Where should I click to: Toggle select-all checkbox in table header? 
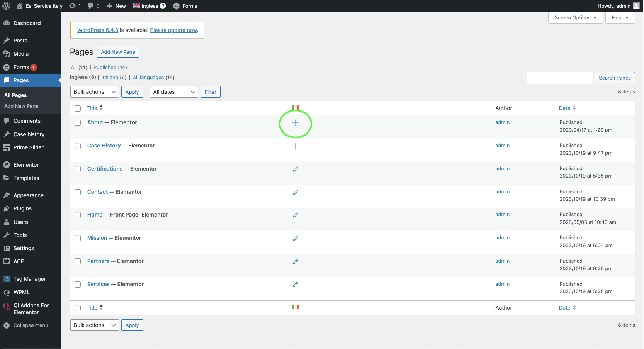tap(78, 108)
